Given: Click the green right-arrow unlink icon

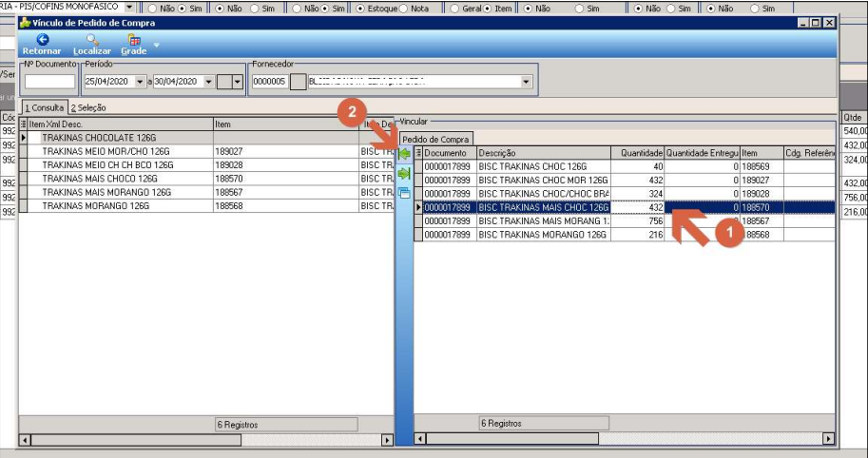Looking at the screenshot, I should (x=404, y=174).
